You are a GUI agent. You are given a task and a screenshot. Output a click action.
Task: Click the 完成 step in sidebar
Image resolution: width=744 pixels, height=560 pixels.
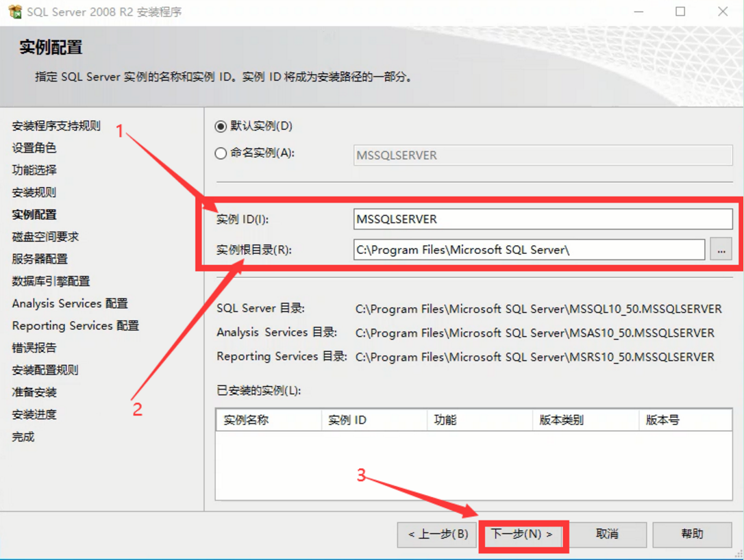tap(23, 437)
